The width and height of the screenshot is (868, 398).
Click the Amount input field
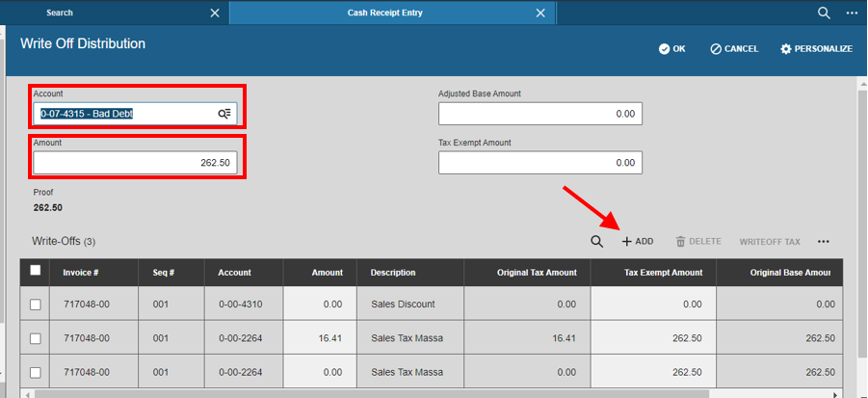[135, 163]
